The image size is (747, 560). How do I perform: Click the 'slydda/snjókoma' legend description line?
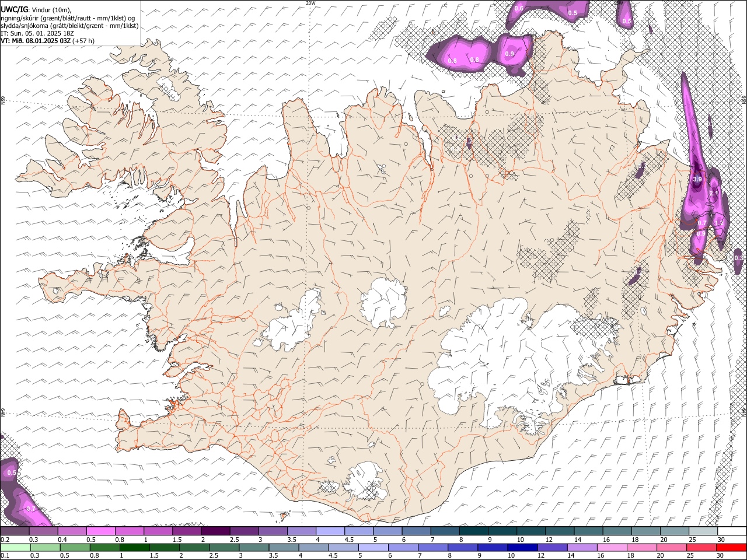click(x=69, y=26)
